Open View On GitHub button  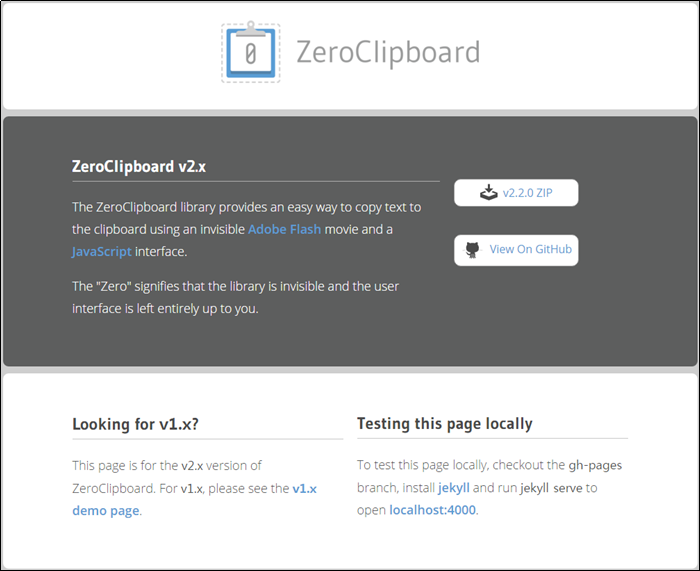516,250
